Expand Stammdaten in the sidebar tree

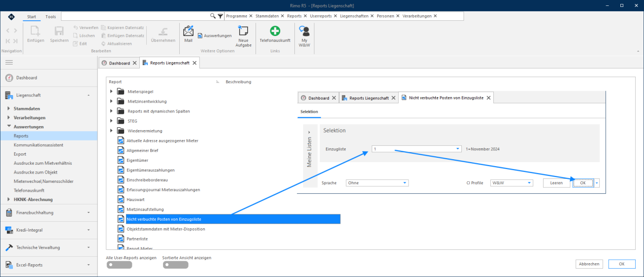9,108
